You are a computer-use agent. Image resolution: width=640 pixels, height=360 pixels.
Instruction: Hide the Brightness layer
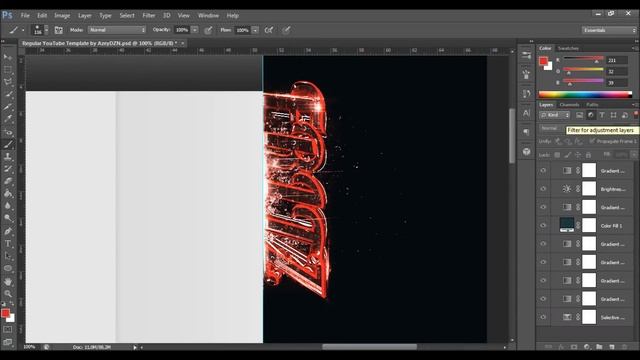click(x=543, y=189)
